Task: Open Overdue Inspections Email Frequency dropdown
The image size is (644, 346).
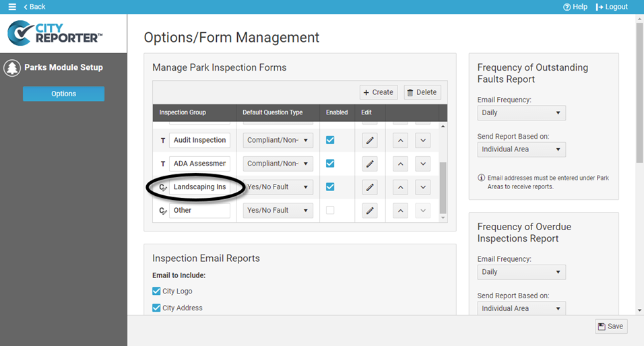Action: (x=521, y=272)
